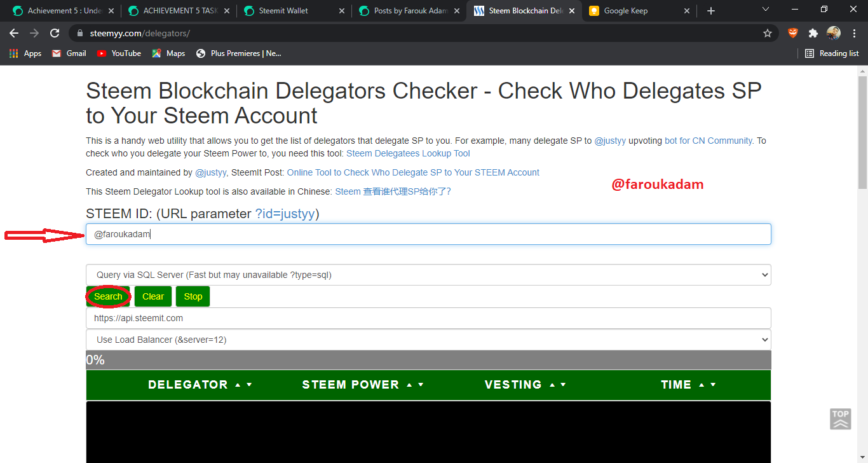The height and width of the screenshot is (463, 868).
Task: Switch to the Posts by Farouk Adam tab
Action: [x=408, y=11]
